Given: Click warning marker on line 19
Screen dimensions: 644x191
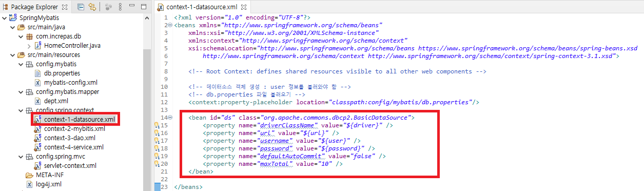Looking at the screenshot, I should pyautogui.click(x=157, y=156).
